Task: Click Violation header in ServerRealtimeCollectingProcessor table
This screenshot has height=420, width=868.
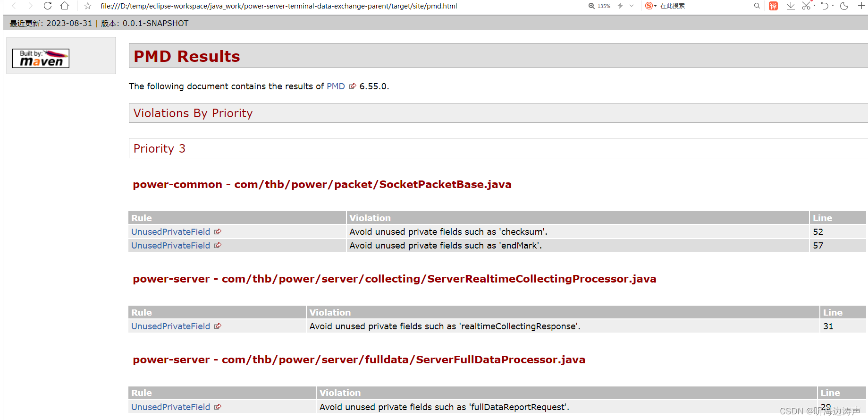Action: click(x=563, y=312)
